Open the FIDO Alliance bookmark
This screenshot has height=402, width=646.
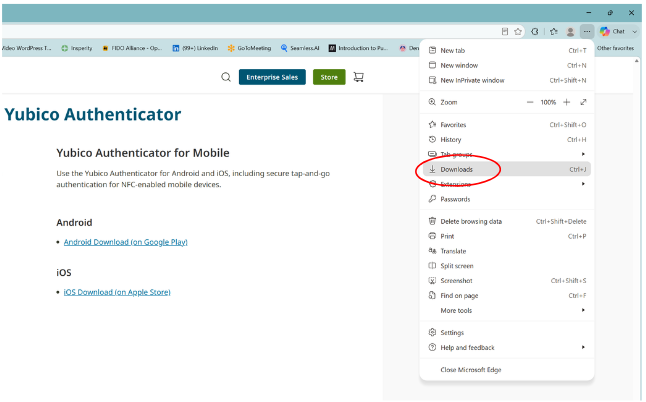pyautogui.click(x=132, y=48)
